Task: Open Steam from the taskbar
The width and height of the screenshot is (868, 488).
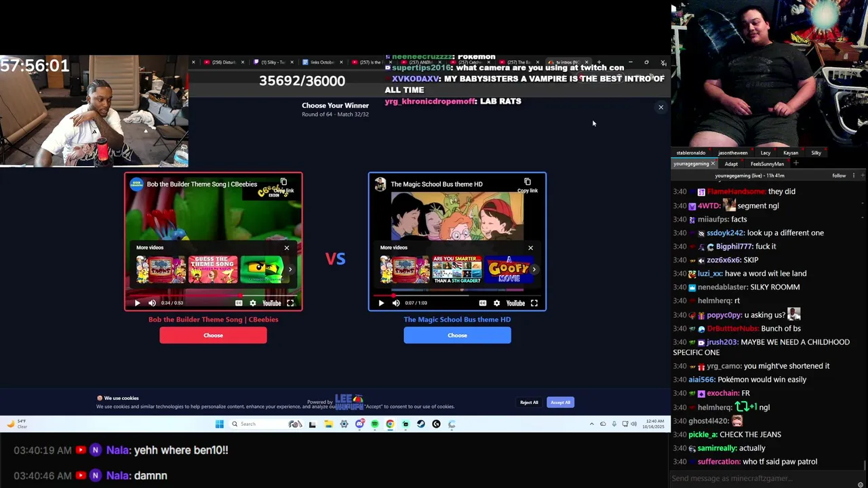Action: click(421, 424)
